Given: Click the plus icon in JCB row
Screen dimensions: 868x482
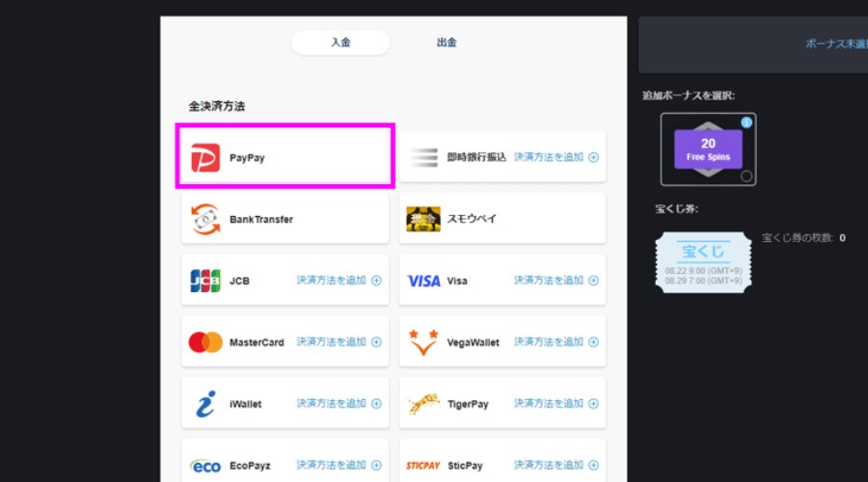Looking at the screenshot, I should pyautogui.click(x=376, y=281).
